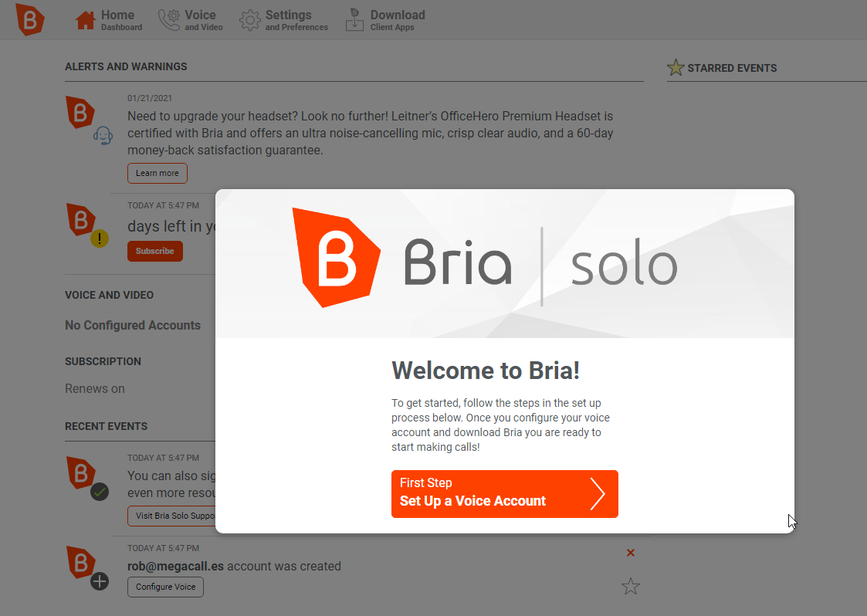Image resolution: width=867 pixels, height=616 pixels.
Task: Open the Home Dashboard tab
Action: 109,20
